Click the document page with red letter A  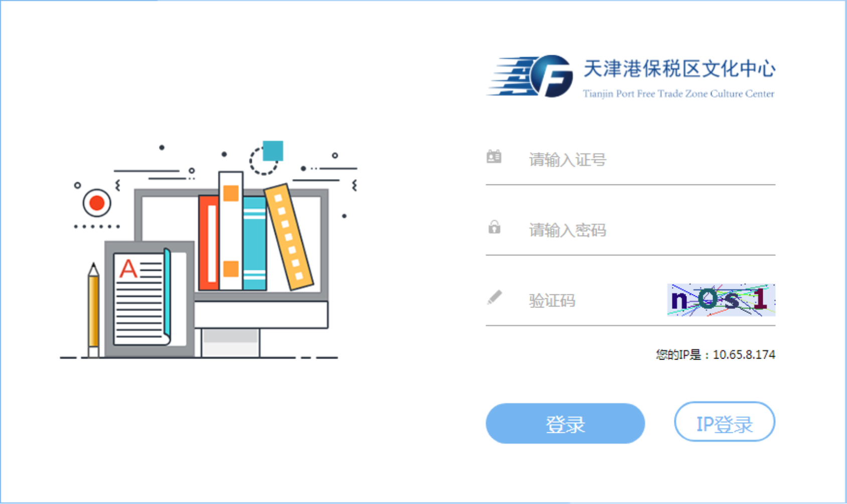tap(143, 298)
